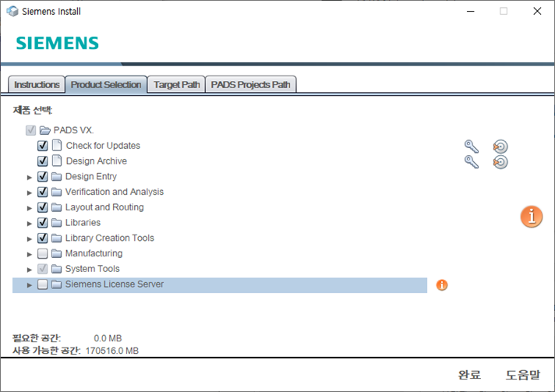
Task: Expand the Library Creation Tools node
Action: point(30,239)
